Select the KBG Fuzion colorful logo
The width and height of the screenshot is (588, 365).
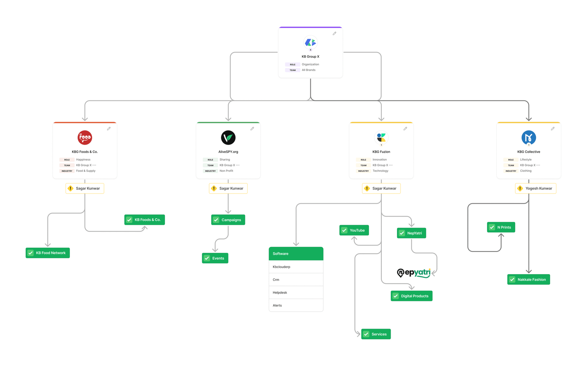click(x=381, y=138)
